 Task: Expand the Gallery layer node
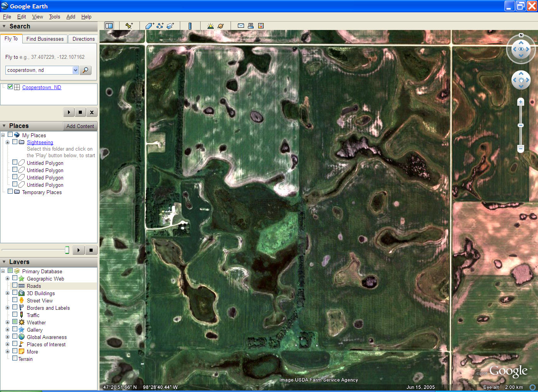7,330
